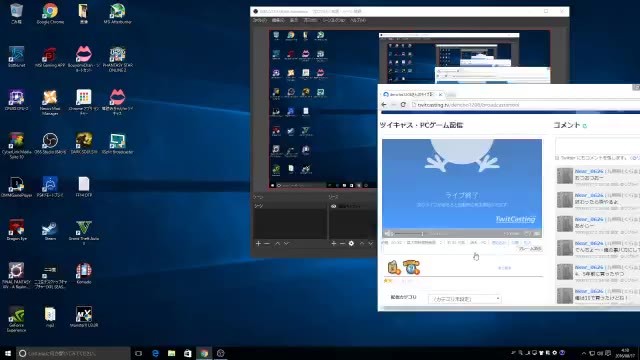Launch the Dragon Eye desktop shortcut
Screen dimensions: 640x360
(x=16, y=230)
